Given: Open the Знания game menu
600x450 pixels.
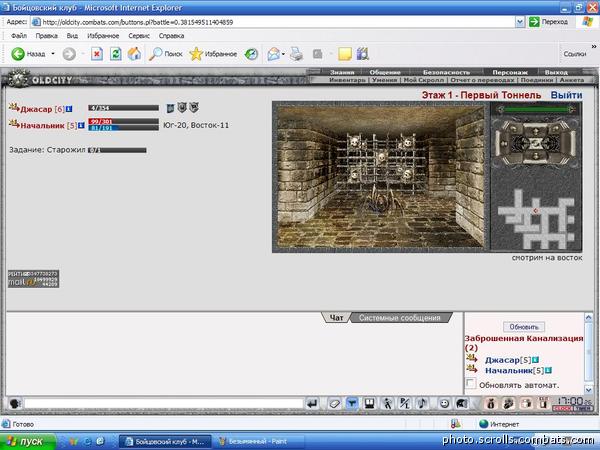Looking at the screenshot, I should click(x=342, y=72).
